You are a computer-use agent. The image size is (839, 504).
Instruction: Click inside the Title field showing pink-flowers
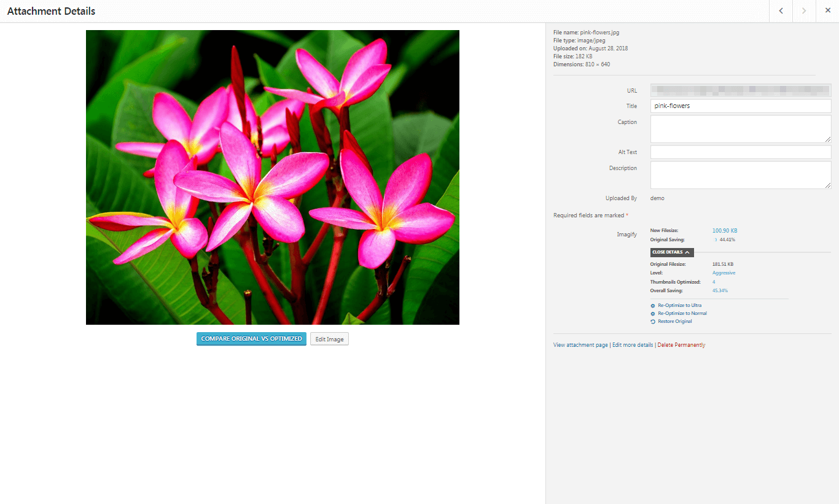(740, 106)
